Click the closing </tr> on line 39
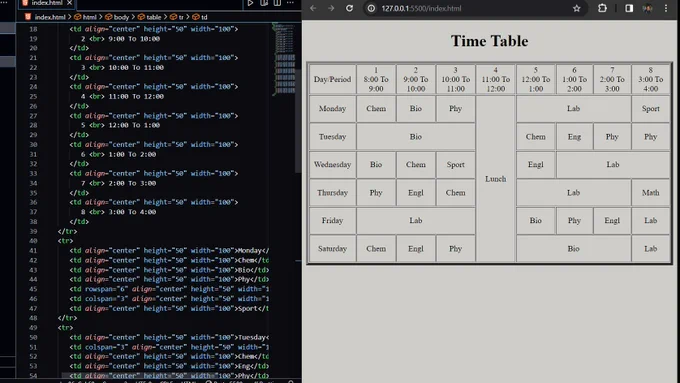Image resolution: width=680 pixels, height=383 pixels. [x=67, y=231]
